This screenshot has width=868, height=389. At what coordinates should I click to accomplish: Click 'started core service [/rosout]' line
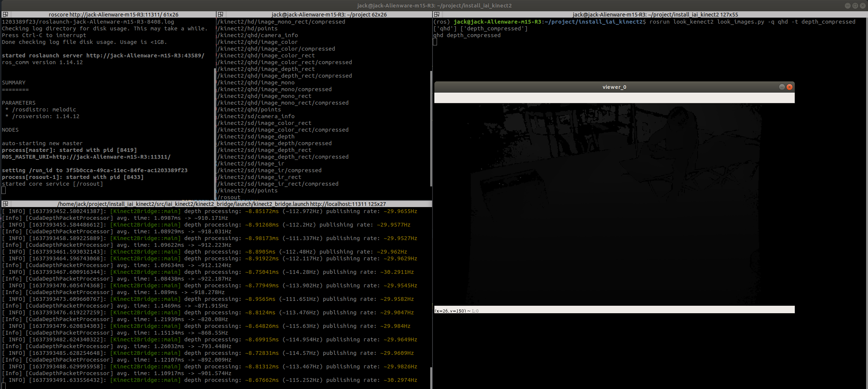pos(53,184)
